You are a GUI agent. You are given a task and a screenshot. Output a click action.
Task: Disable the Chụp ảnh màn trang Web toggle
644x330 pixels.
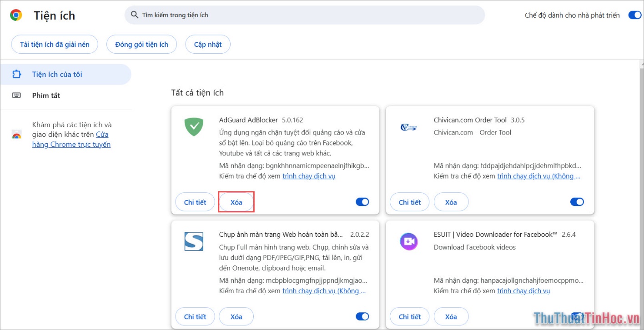tap(362, 316)
